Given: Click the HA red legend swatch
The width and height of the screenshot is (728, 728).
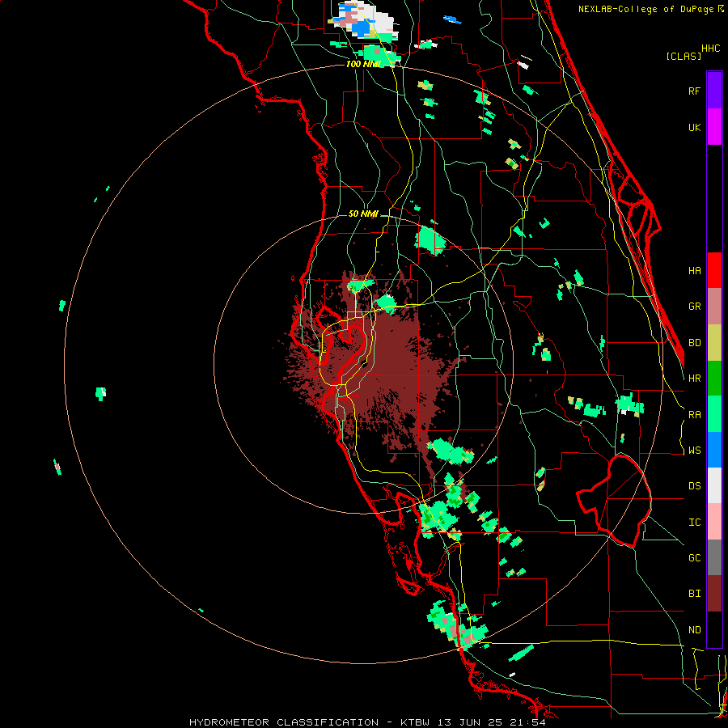Looking at the screenshot, I should [714, 270].
